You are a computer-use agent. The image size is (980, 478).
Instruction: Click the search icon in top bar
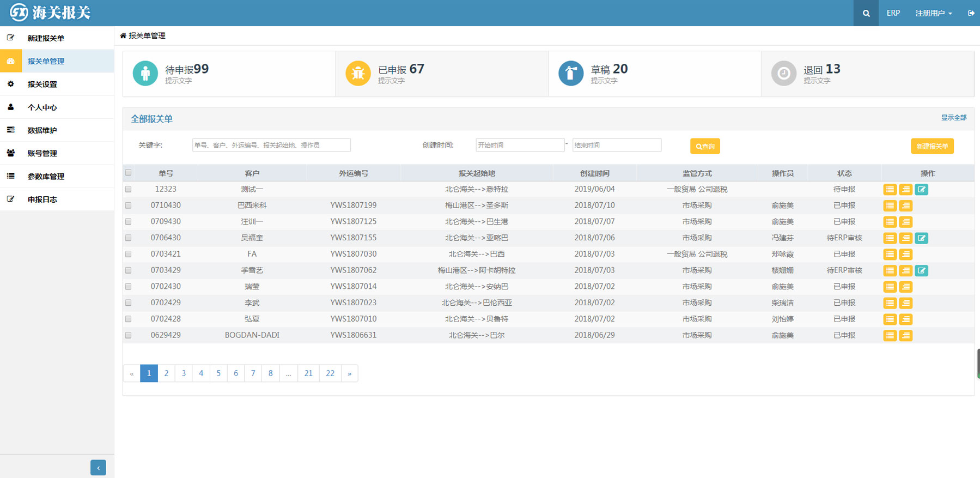(866, 13)
